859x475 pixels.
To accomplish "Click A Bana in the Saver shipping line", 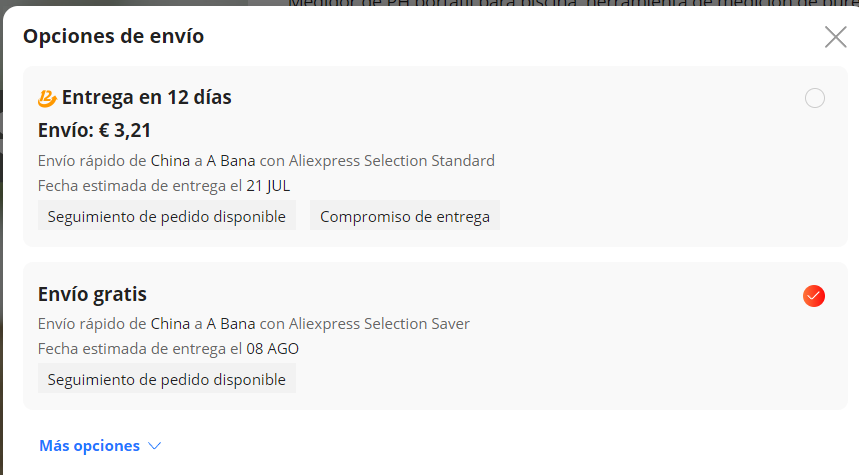I will click(x=231, y=324).
